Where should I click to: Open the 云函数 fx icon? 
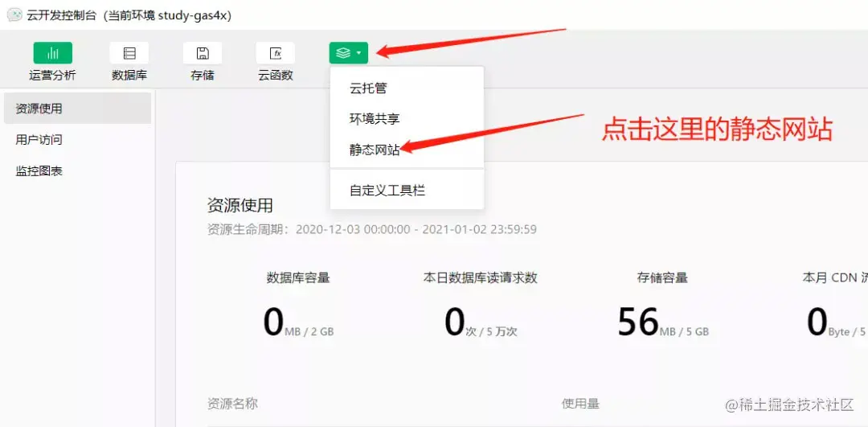(x=276, y=53)
